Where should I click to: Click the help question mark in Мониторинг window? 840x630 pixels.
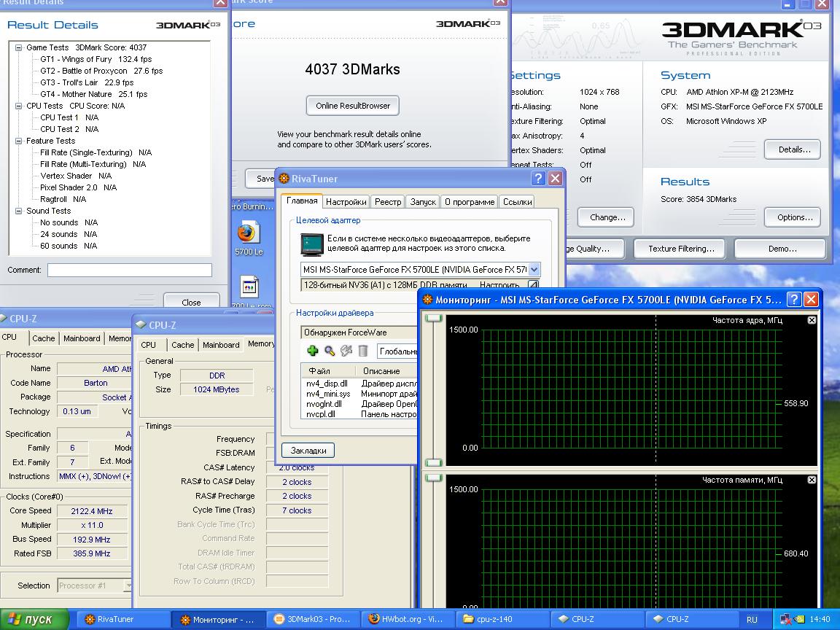[793, 300]
